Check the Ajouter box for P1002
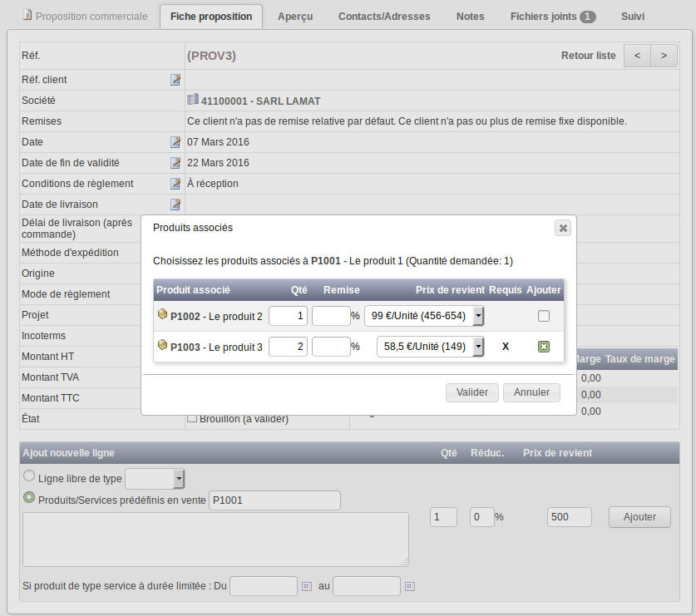The image size is (696, 616). [x=543, y=316]
